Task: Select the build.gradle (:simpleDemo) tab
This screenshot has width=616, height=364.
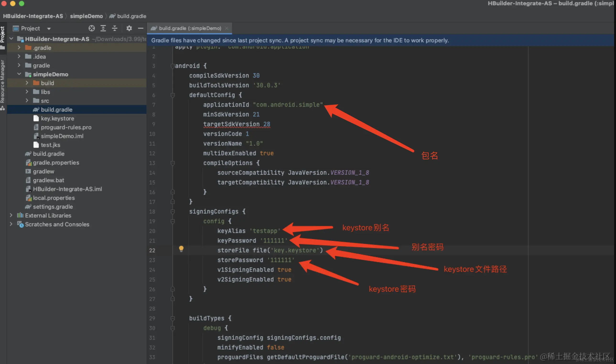Action: click(x=190, y=28)
